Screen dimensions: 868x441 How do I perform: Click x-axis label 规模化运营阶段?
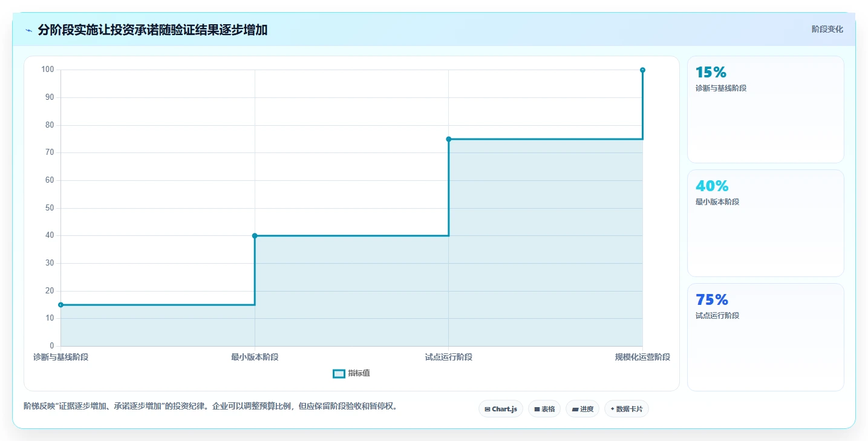coord(642,357)
